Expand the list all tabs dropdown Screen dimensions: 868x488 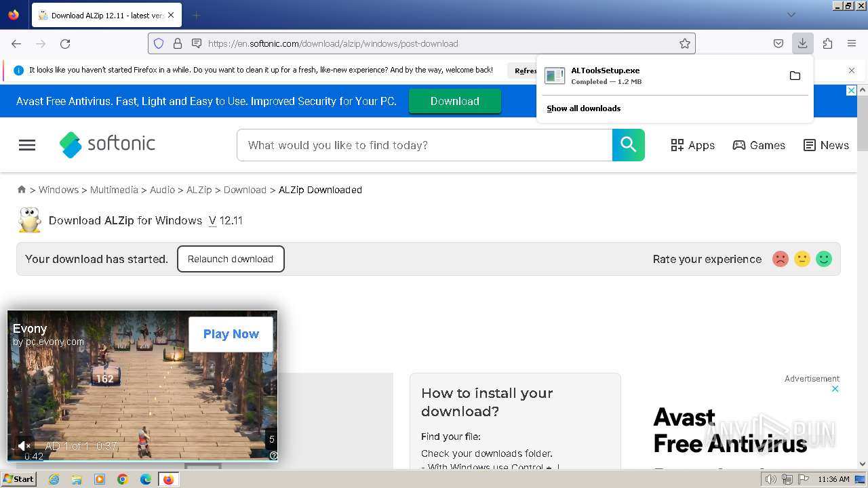[791, 15]
